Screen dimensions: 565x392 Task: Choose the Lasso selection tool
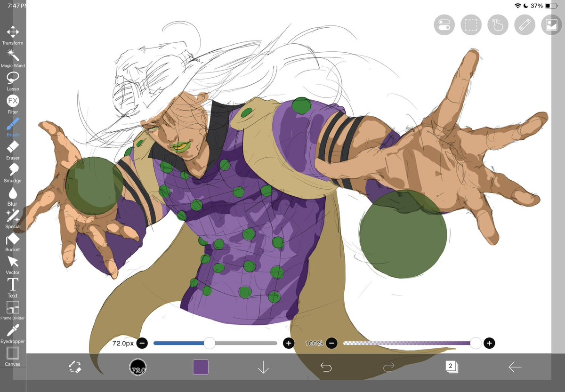(x=12, y=81)
